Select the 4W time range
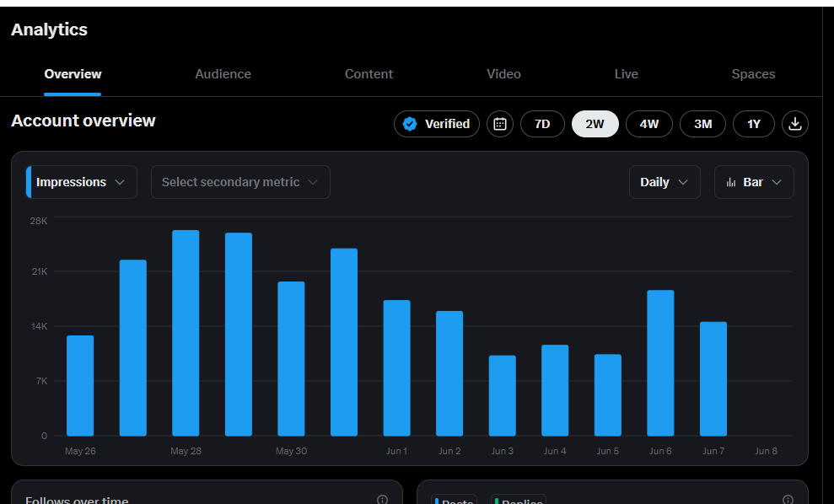Viewport: 834px width, 504px height. [x=649, y=124]
